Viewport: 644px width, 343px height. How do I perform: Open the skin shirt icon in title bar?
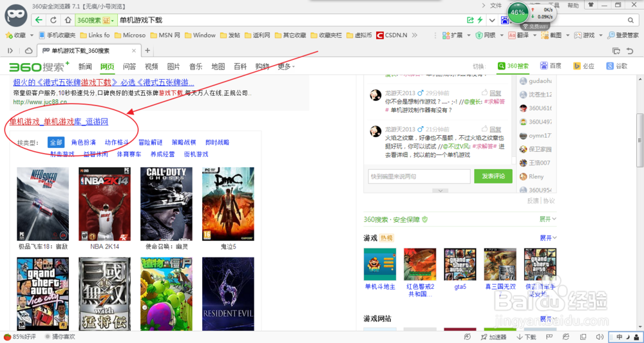591,5
